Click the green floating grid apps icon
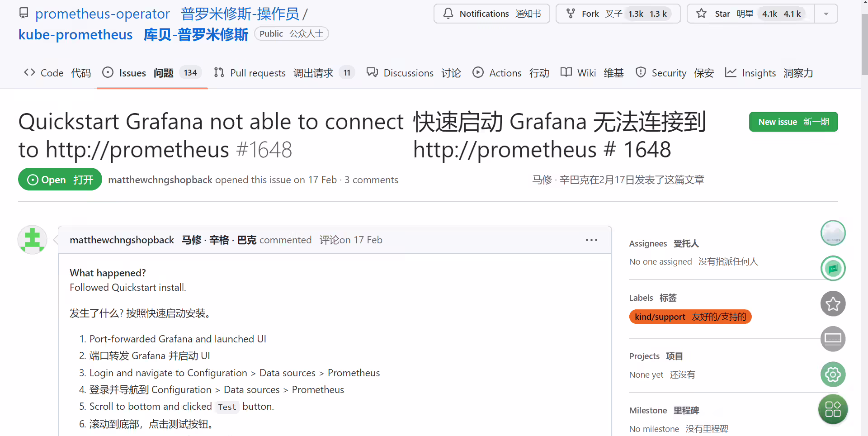The width and height of the screenshot is (868, 436). coord(833,409)
